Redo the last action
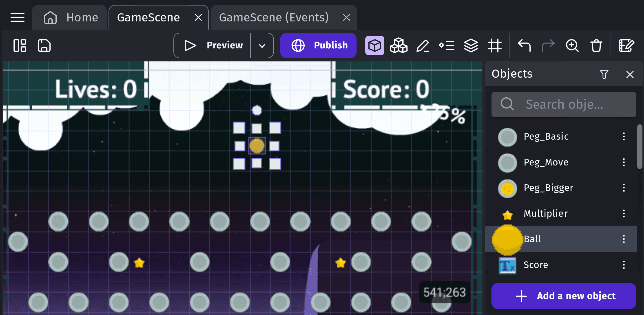This screenshot has width=644, height=315. coord(548,45)
